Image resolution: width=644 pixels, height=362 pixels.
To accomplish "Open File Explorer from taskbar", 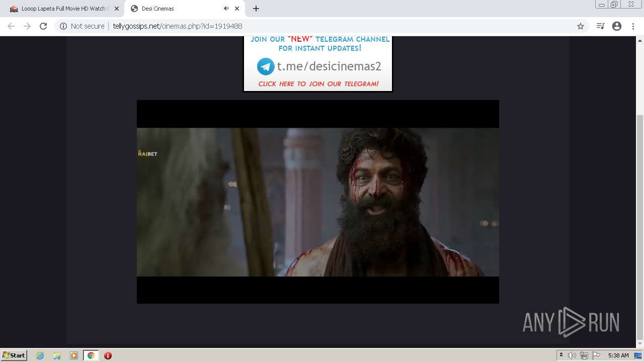I will pos(57,355).
